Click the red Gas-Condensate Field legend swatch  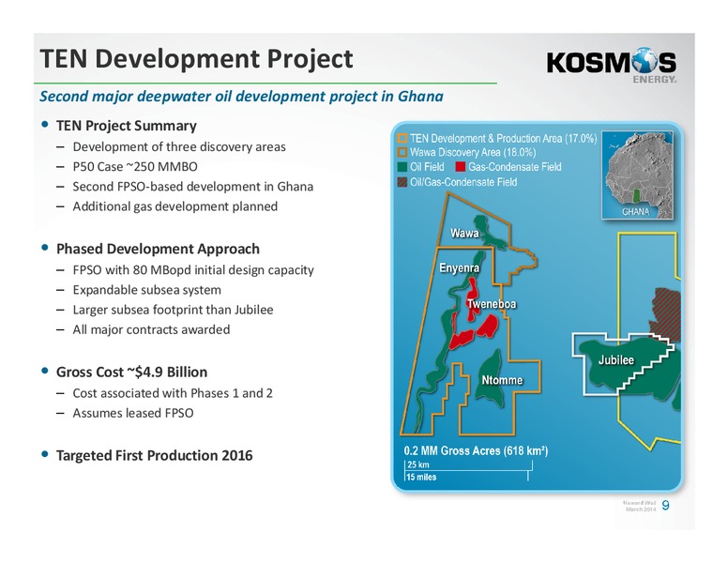461,167
